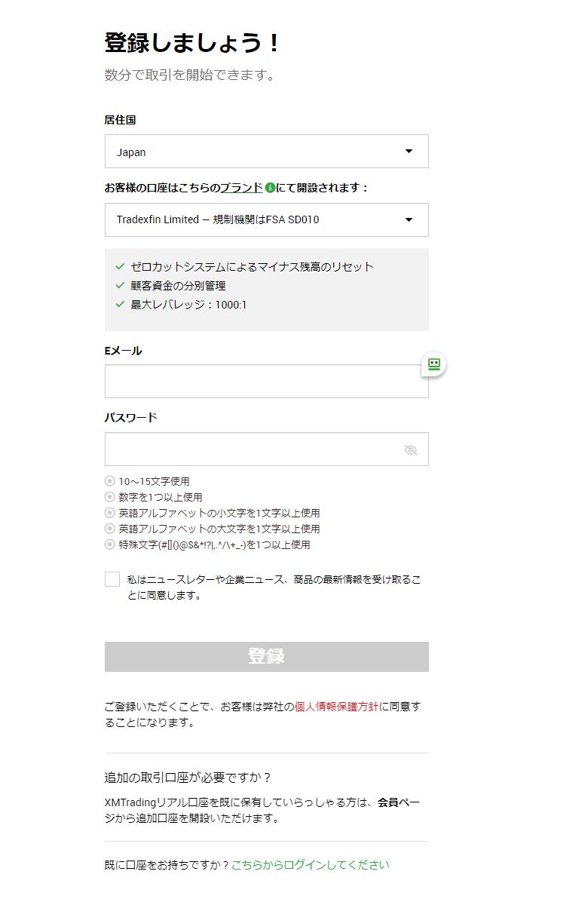Click the green info icon beside ブランド
Image resolution: width=588 pixels, height=905 pixels.
270,188
